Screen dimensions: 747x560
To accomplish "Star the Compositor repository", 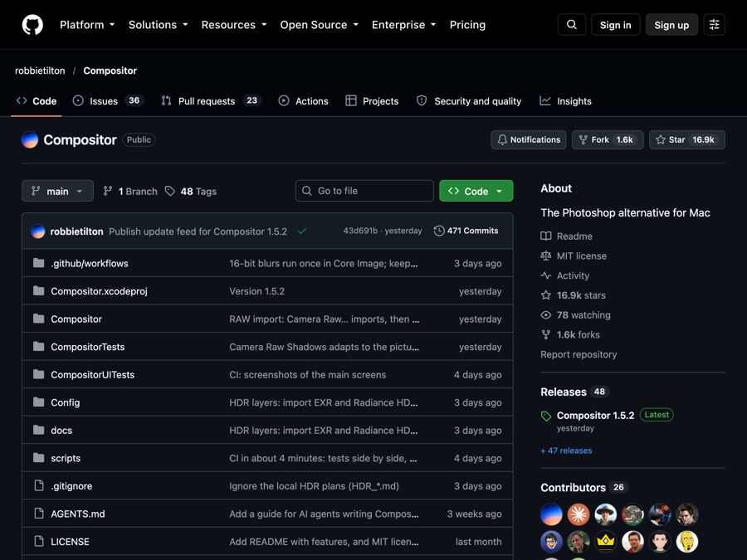I will click(x=687, y=140).
